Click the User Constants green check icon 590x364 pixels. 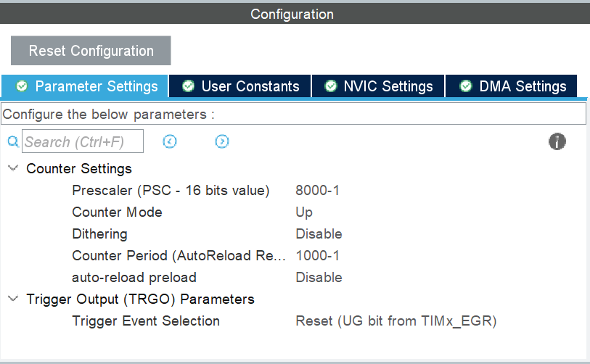[189, 86]
